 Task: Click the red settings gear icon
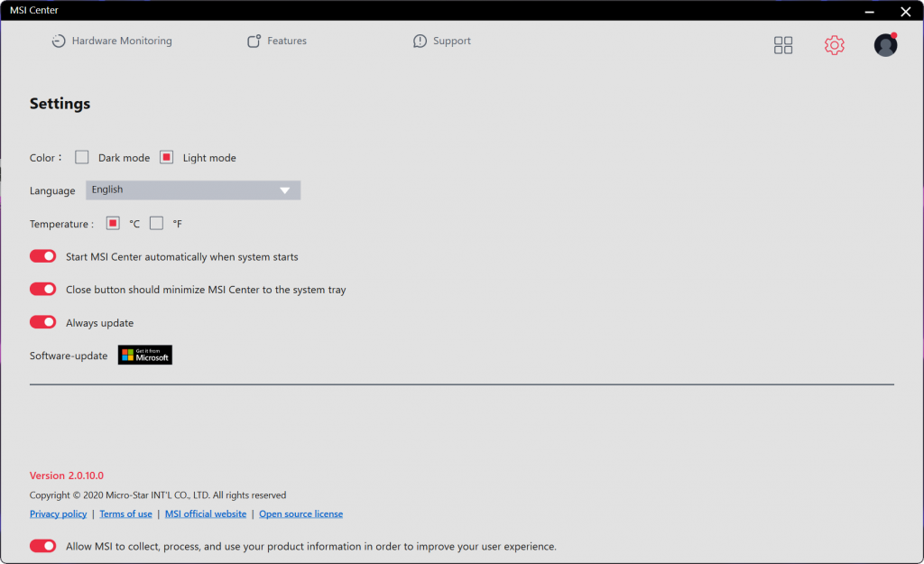tap(835, 45)
